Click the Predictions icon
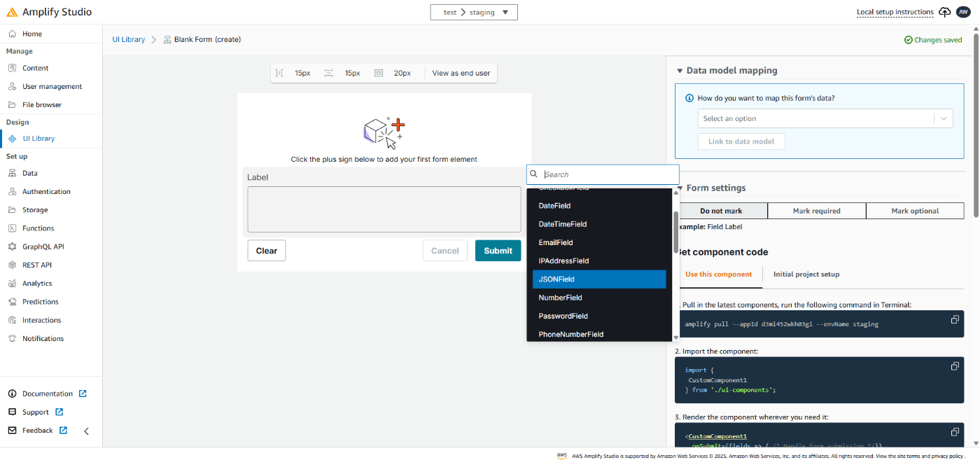 tap(12, 301)
